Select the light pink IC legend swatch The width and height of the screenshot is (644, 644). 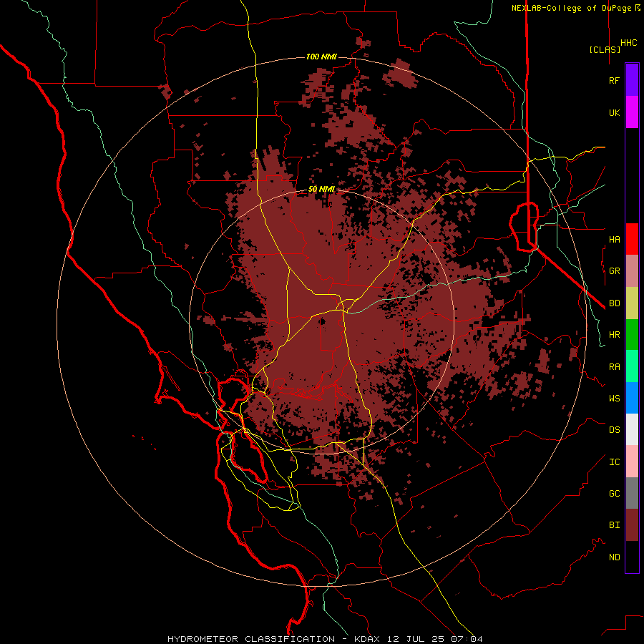pyautogui.click(x=632, y=462)
